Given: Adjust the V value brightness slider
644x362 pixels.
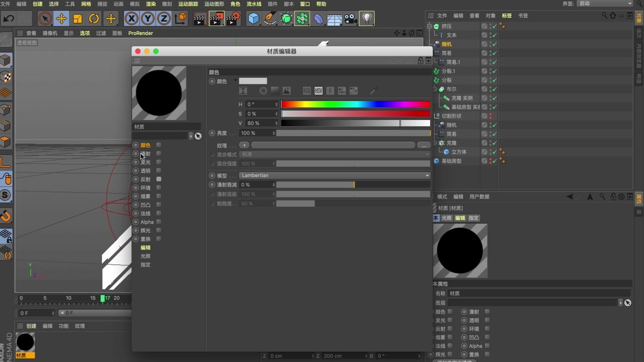Looking at the screenshot, I should (x=356, y=123).
